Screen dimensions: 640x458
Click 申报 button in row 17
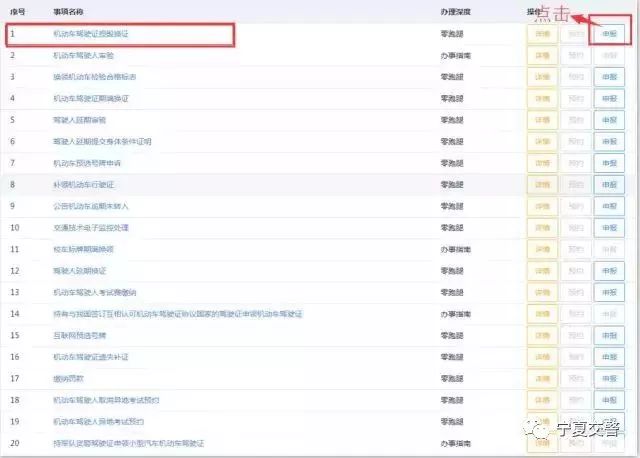[x=609, y=379]
